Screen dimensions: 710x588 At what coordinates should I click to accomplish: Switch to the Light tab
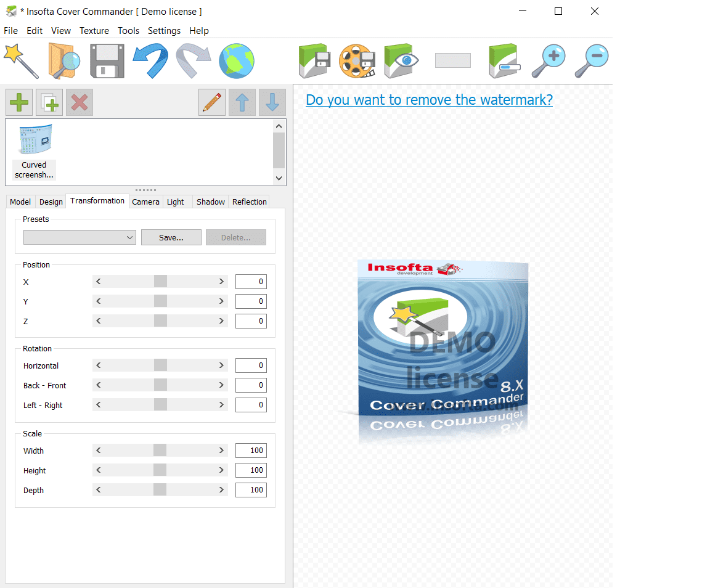(175, 202)
